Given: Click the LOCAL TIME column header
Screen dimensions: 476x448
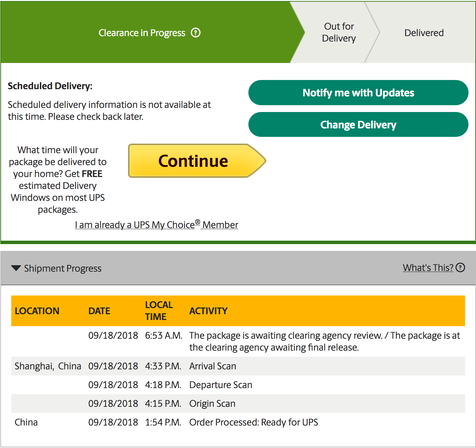Looking at the screenshot, I should pyautogui.click(x=159, y=311).
